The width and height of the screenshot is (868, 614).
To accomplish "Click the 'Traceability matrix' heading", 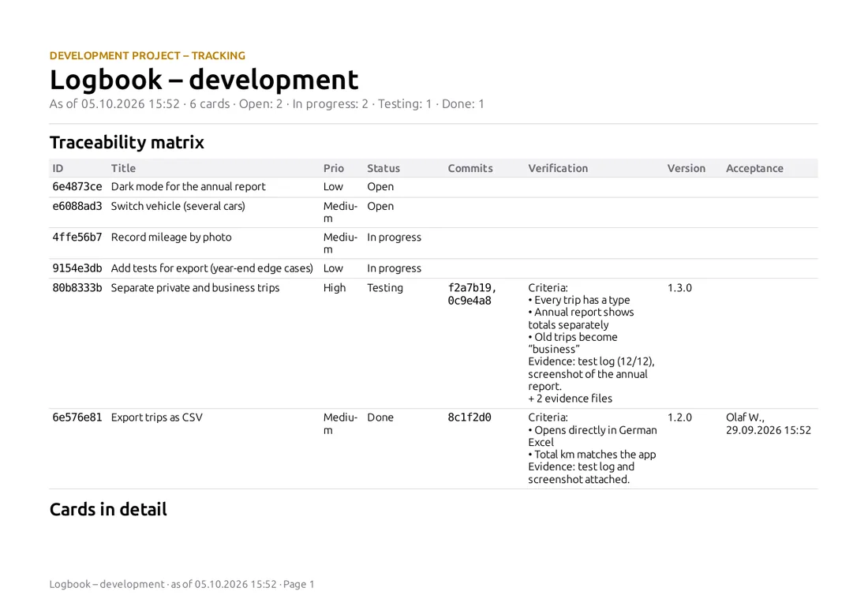I will (x=127, y=142).
